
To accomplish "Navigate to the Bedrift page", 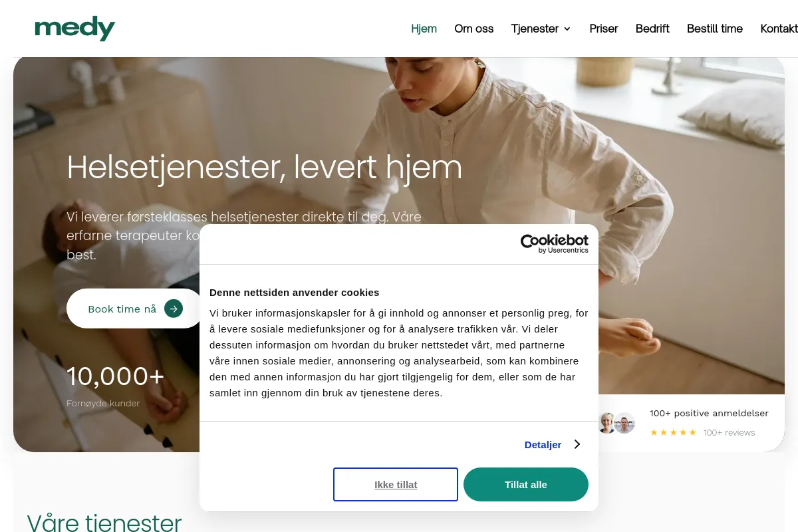I will click(652, 29).
